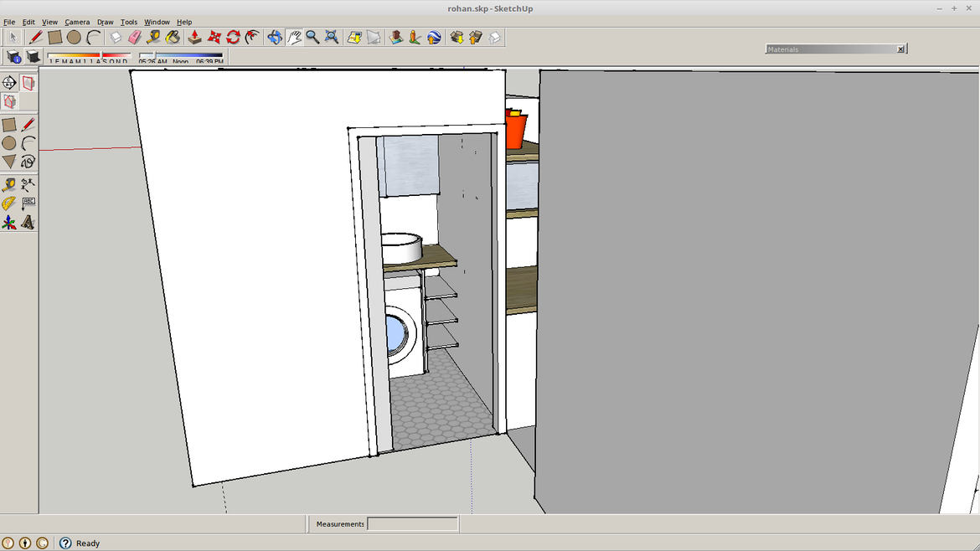
Task: Close the Materials panel
Action: (x=901, y=49)
